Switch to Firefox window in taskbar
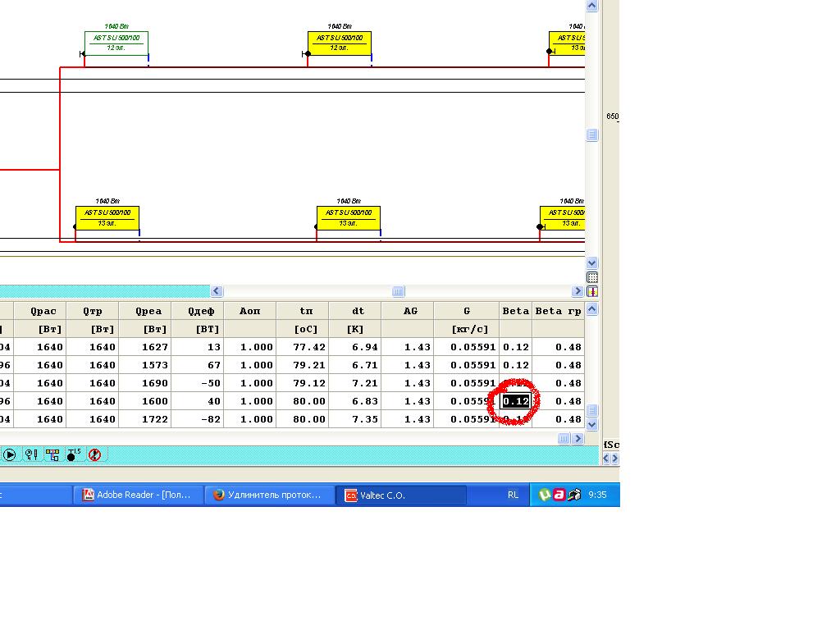 [x=268, y=495]
